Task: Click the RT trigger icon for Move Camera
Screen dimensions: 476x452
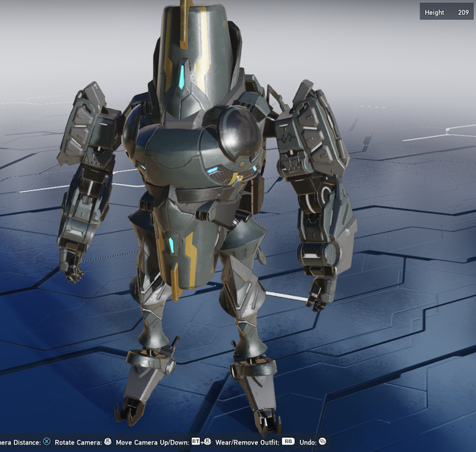Action: [x=196, y=442]
